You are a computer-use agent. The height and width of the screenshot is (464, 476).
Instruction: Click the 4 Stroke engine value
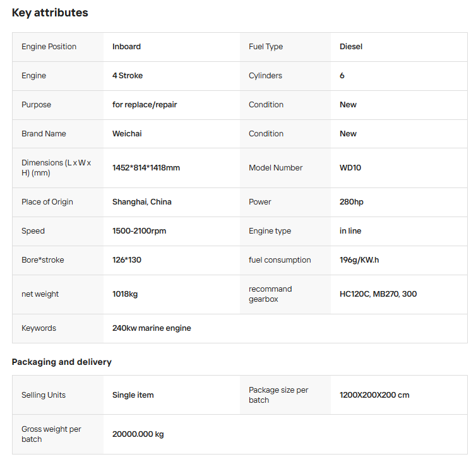128,76
